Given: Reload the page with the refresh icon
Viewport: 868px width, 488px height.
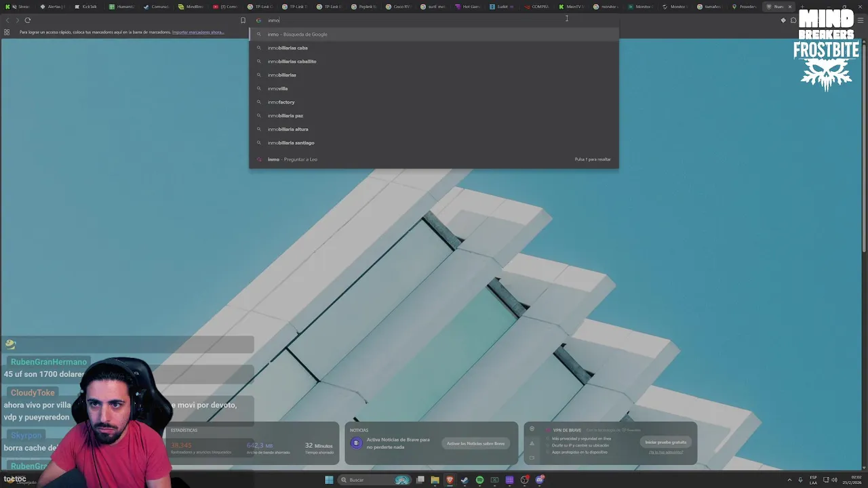Looking at the screenshot, I should (x=28, y=20).
